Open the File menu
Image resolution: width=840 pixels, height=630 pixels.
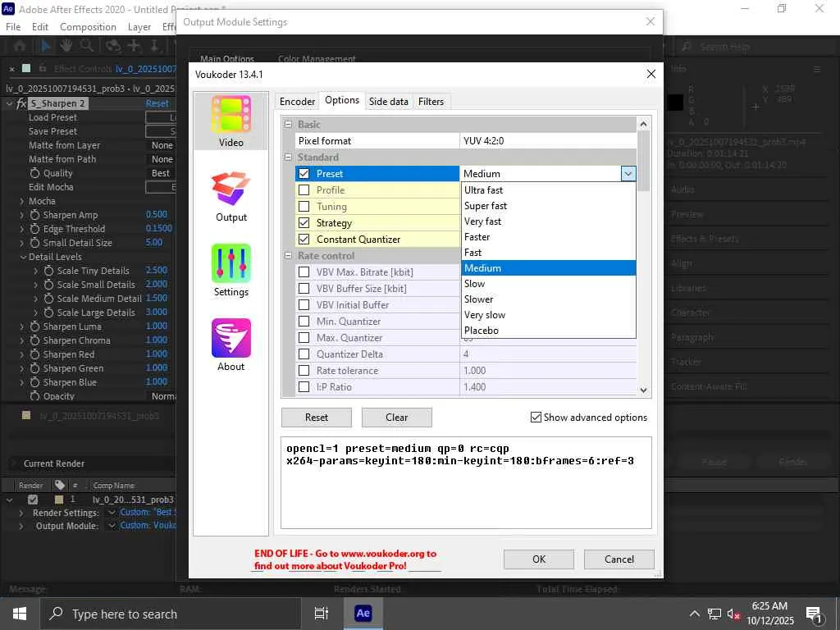click(13, 27)
